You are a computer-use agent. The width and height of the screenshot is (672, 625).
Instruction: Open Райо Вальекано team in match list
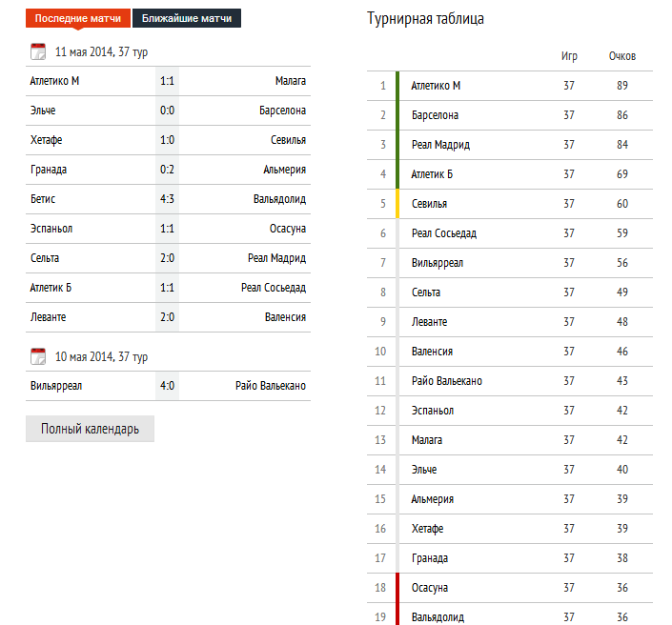pyautogui.click(x=271, y=386)
